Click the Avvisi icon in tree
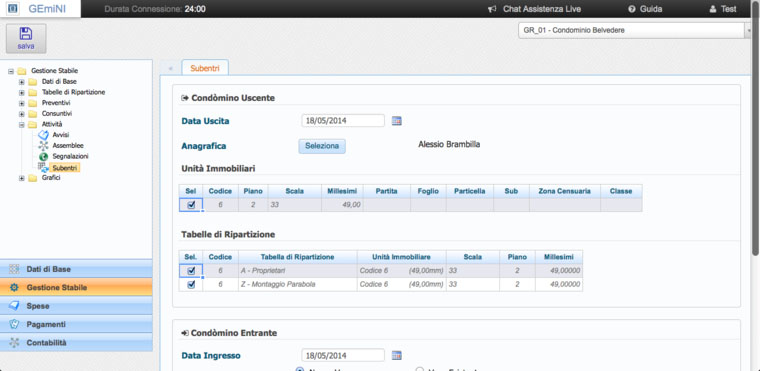The height and width of the screenshot is (371, 760). 43,135
